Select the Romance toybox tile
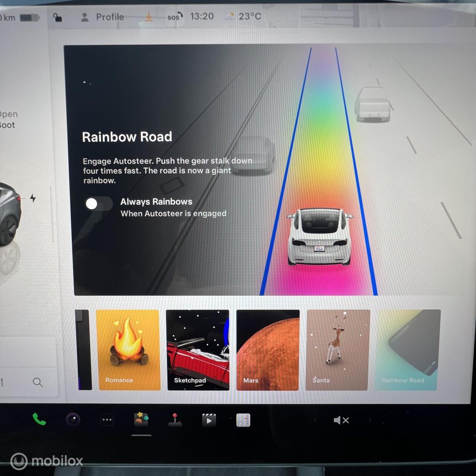 click(x=129, y=350)
